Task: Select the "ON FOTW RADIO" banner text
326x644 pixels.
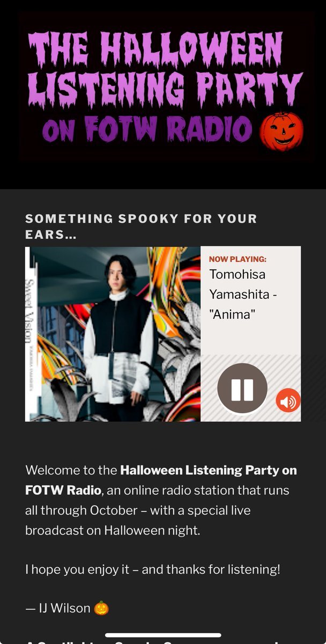Action: 147,130
